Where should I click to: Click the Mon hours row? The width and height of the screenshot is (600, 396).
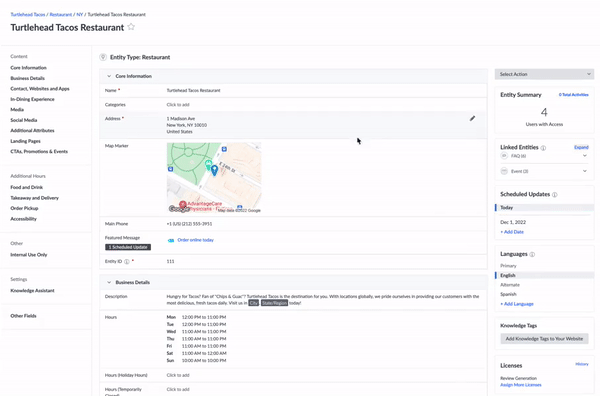[x=196, y=317]
